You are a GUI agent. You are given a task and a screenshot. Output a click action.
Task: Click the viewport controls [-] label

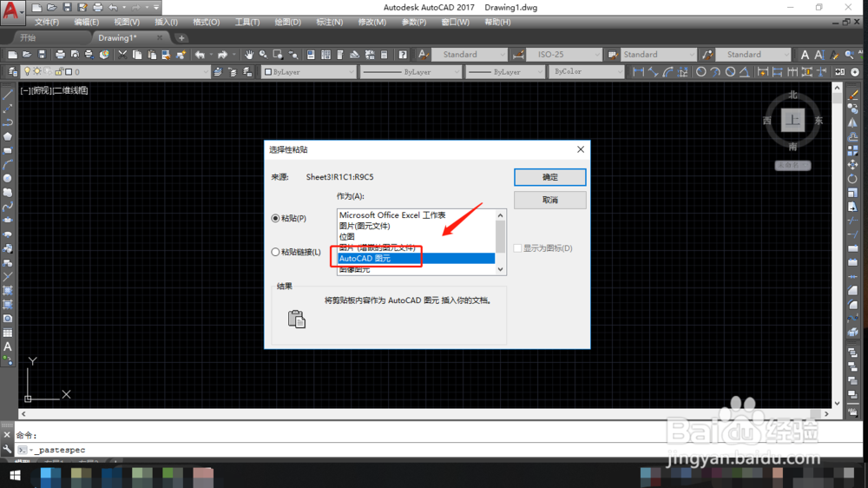[x=25, y=90]
